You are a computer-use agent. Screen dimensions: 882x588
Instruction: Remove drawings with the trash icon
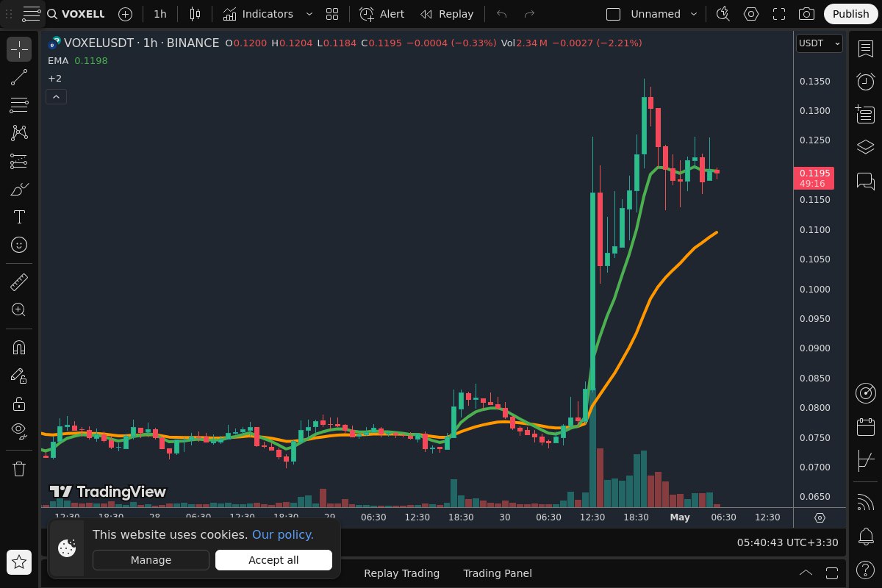click(19, 468)
